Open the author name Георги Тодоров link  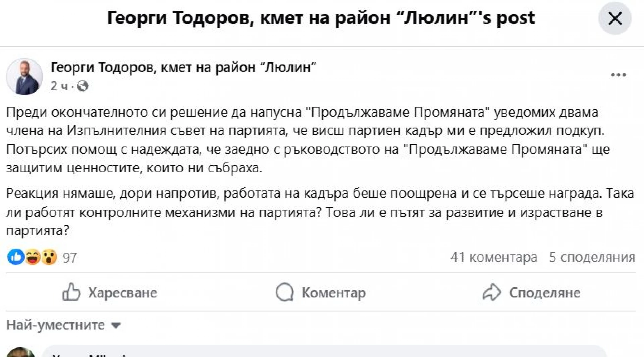pyautogui.click(x=183, y=68)
